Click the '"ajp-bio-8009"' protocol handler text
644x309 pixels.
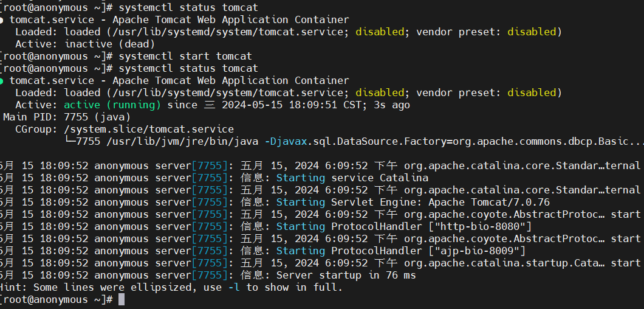pos(478,251)
